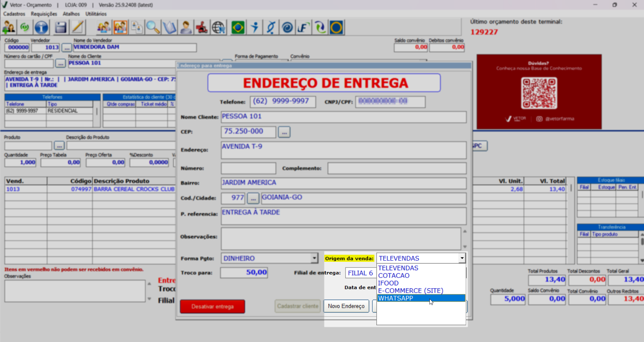Click the magnifying glass search icon
The image size is (644, 342).
click(153, 28)
